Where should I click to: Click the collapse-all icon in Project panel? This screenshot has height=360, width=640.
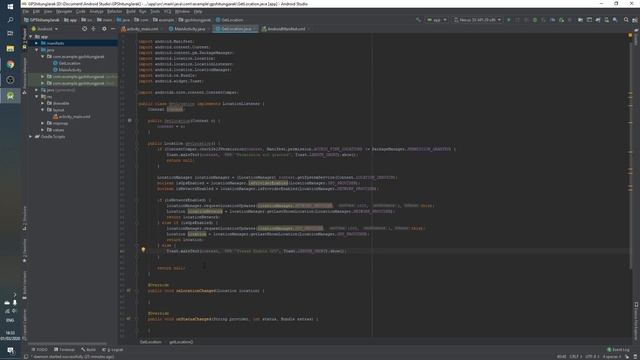[x=93, y=29]
